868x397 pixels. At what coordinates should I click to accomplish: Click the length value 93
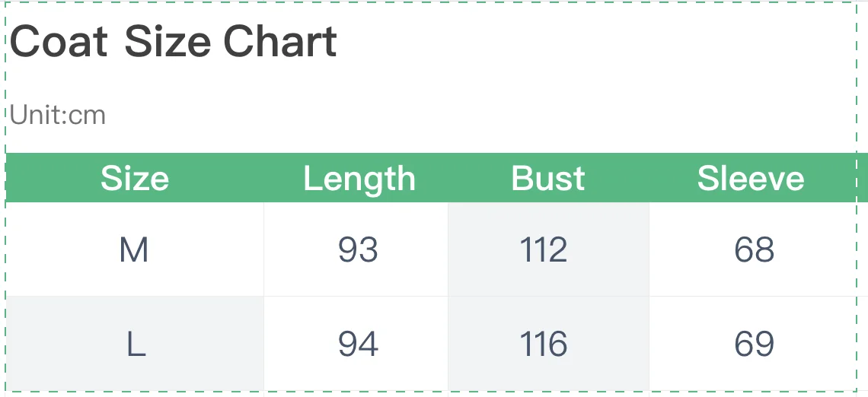click(x=358, y=249)
